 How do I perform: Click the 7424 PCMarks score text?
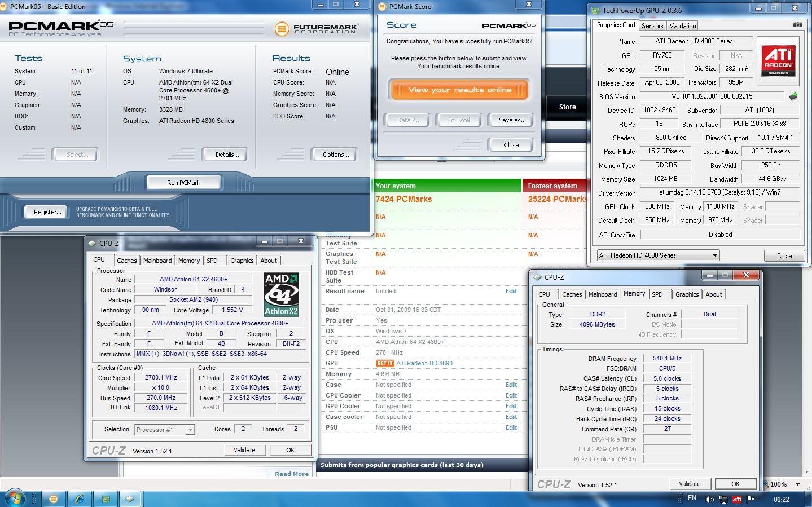click(x=403, y=199)
